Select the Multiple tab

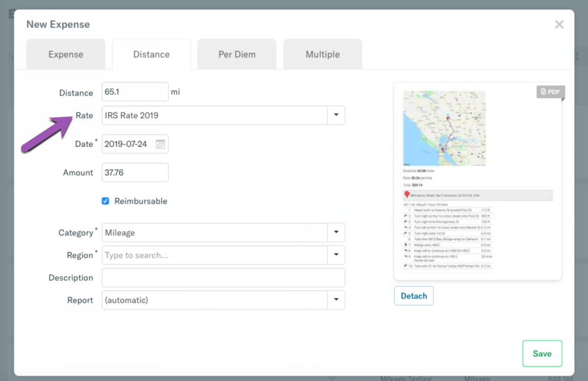pyautogui.click(x=322, y=54)
